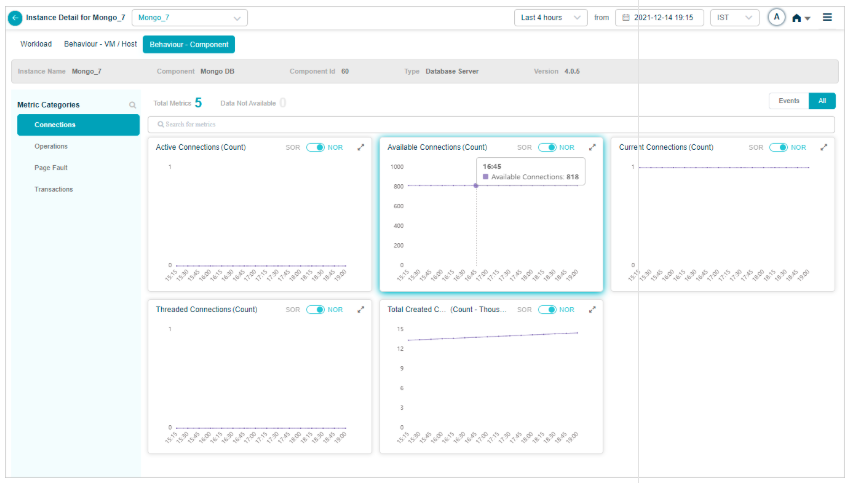854x483 pixels.
Task: Toggle SOR/NOR switch on Available Connections
Action: pos(547,147)
